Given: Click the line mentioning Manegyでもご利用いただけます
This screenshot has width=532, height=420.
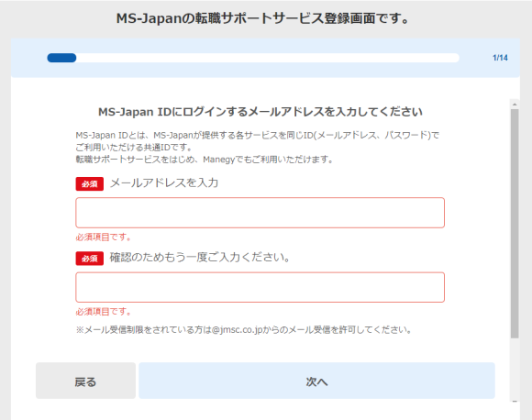Looking at the screenshot, I should (205, 160).
